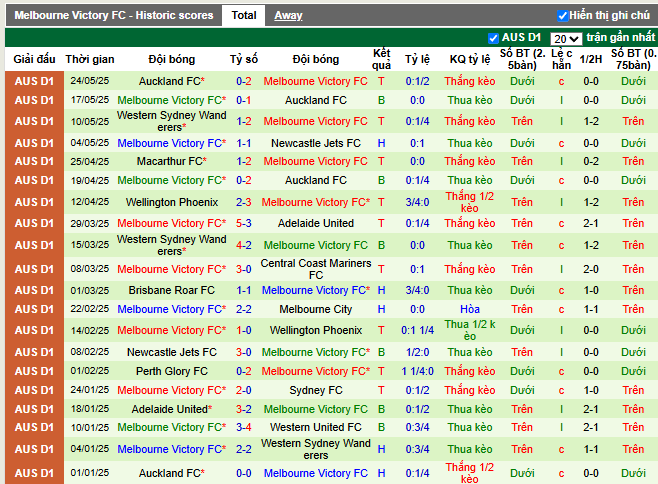The image size is (658, 484).
Task: Open Perth Glory FC on 01/02/25
Action: [x=172, y=372]
